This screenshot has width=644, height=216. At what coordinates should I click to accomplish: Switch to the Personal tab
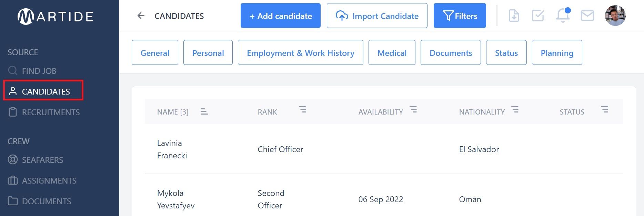208,52
